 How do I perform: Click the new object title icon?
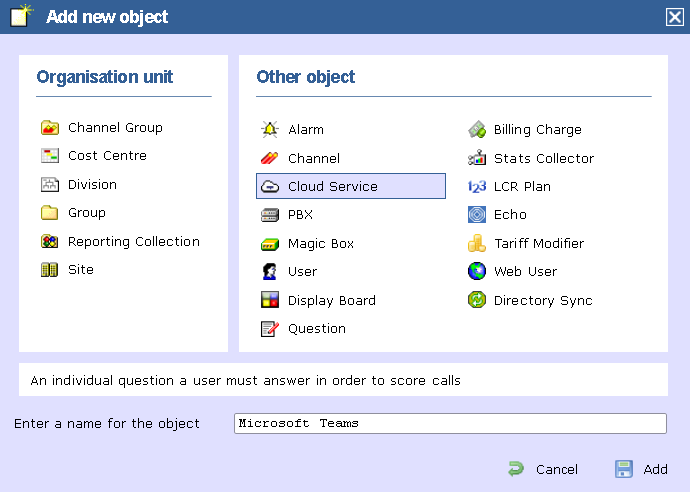point(21,16)
